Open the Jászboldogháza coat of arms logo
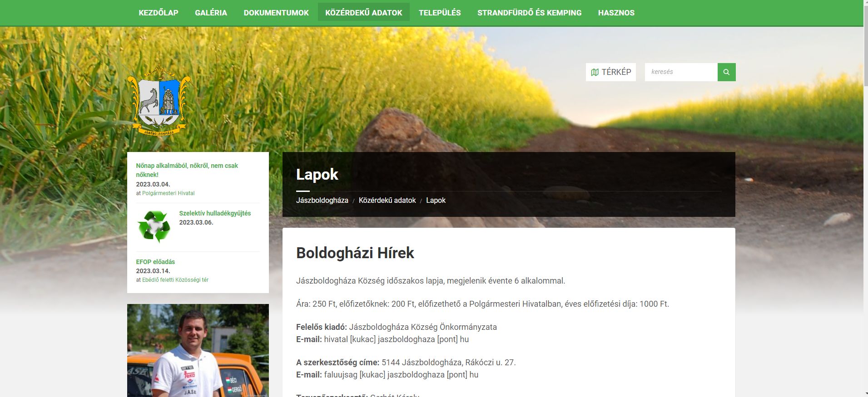868x397 pixels. click(159, 100)
